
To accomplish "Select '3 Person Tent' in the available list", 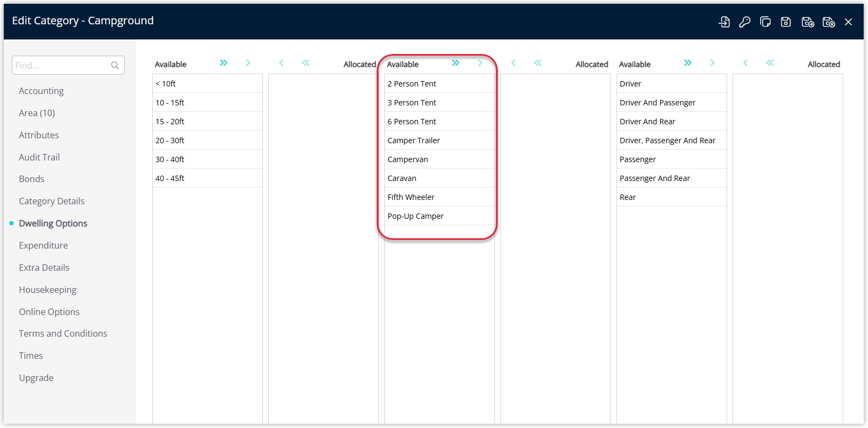I will [439, 103].
